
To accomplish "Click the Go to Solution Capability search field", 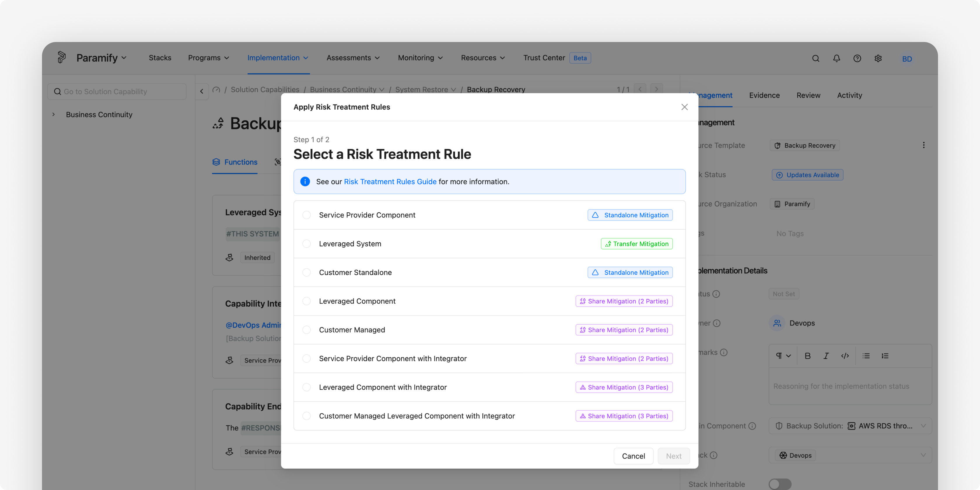I will (117, 91).
